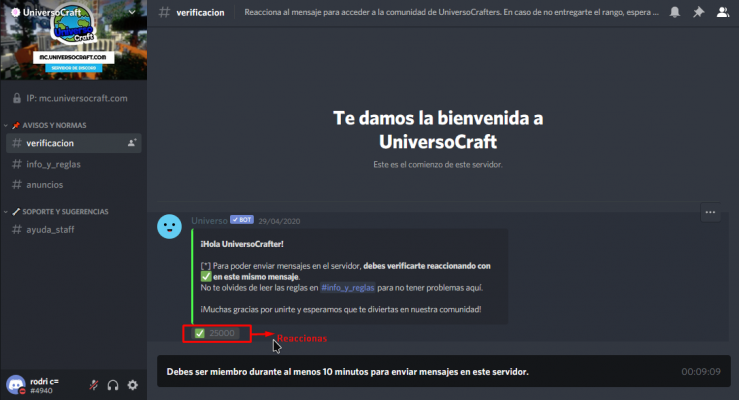Click the UniversoCraft server banner image
This screenshot has height=400, width=739.
74,40
